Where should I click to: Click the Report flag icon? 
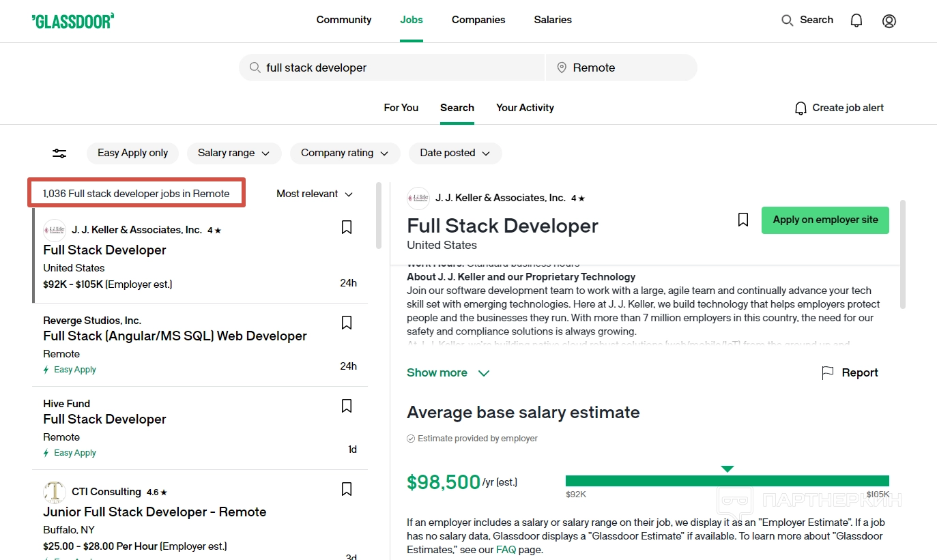[828, 372]
